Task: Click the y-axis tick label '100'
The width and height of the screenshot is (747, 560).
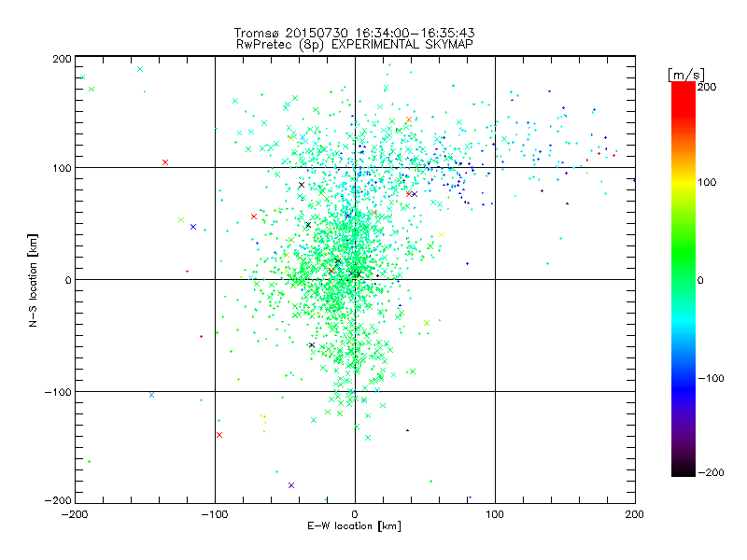Action: 62,168
